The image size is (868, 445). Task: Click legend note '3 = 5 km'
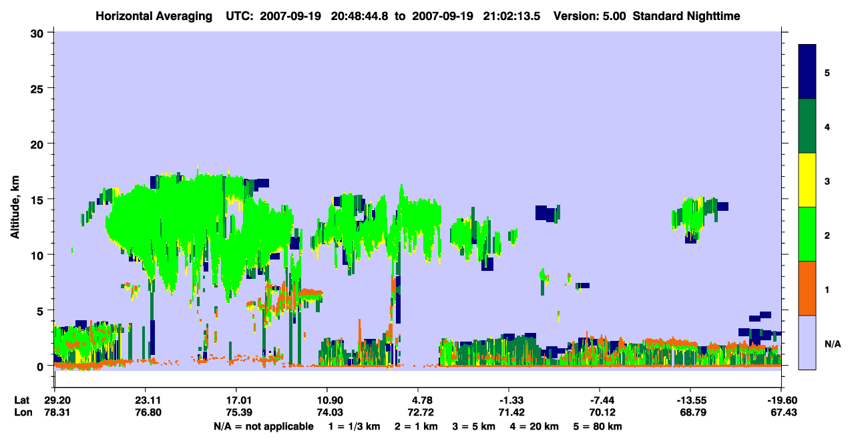coord(474,426)
